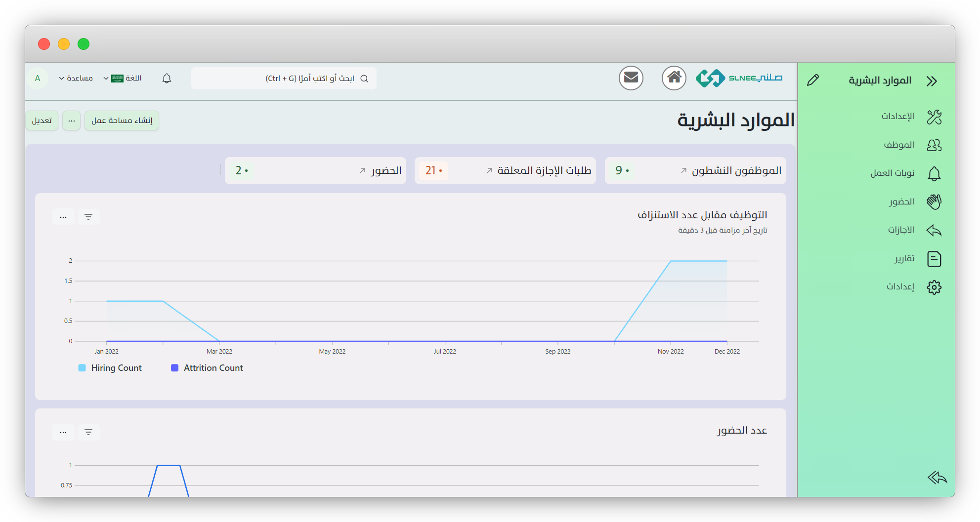980x522 pixels.
Task: Open three-dot menu on hiring chart
Action: [63, 217]
